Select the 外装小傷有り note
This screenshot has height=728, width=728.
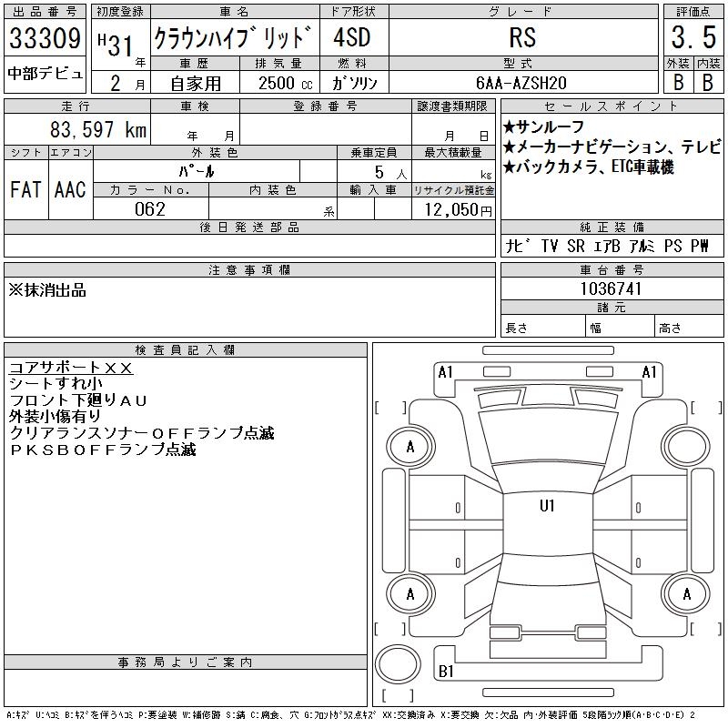click(55, 417)
